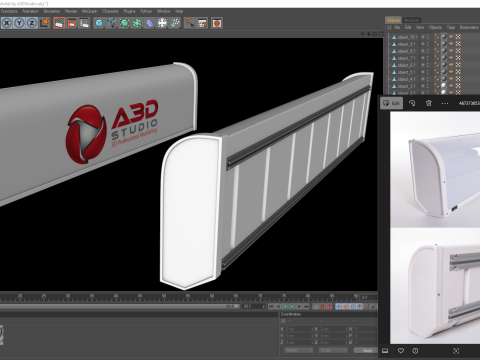This screenshot has width=480, height=360.
Task: Click the Render to Picture Viewer icon
Action: tap(72, 23)
